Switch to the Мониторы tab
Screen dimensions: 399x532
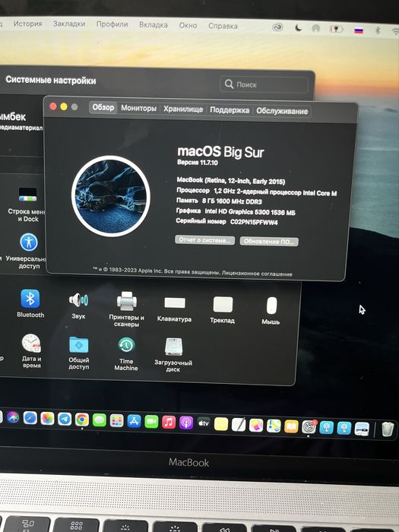pos(138,108)
